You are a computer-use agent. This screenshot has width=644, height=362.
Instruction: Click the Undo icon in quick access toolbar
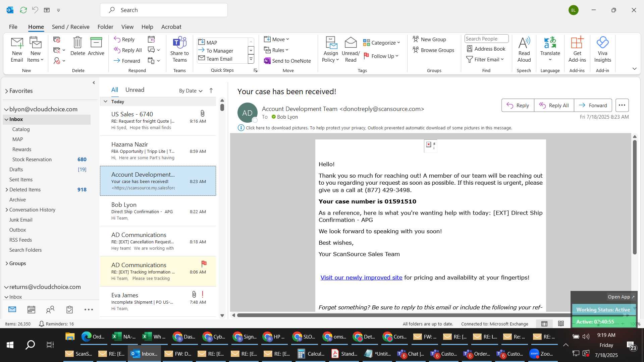click(35, 10)
